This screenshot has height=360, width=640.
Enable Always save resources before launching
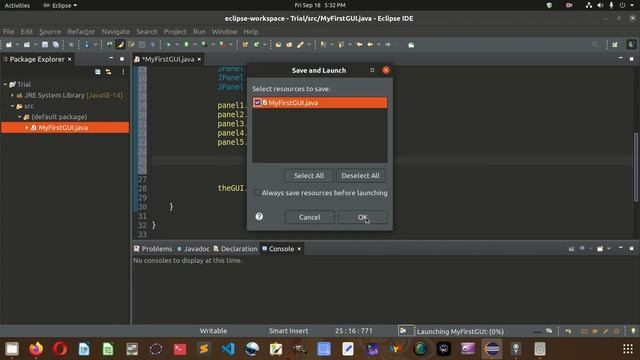[x=257, y=193]
